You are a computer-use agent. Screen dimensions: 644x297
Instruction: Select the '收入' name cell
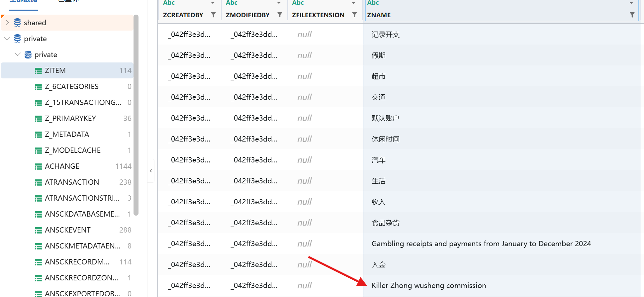(x=502, y=202)
